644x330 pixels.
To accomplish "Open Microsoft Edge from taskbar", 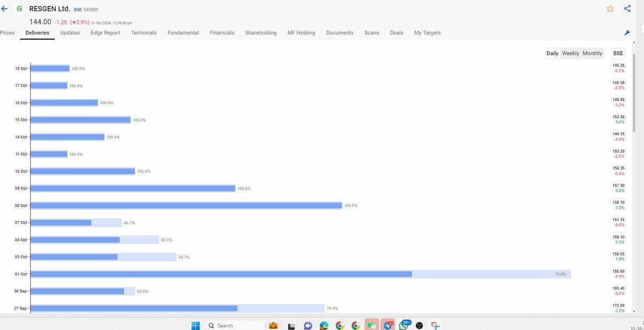I will click(x=324, y=325).
